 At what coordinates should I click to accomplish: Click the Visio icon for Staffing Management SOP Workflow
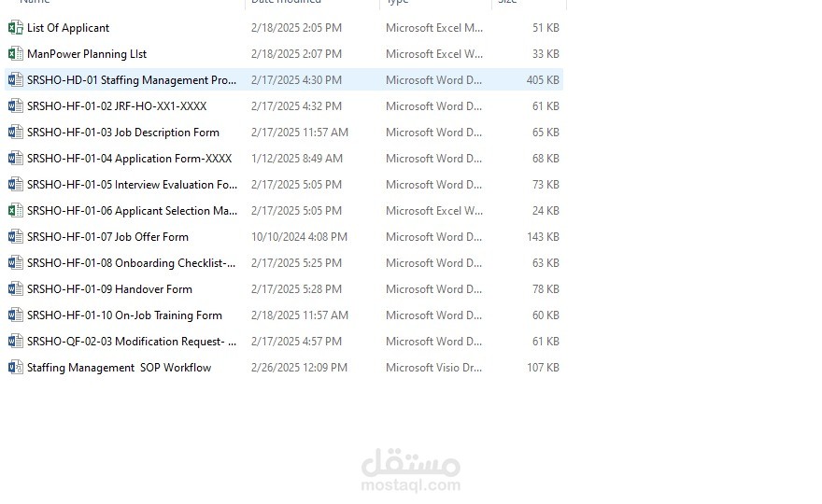pos(15,368)
